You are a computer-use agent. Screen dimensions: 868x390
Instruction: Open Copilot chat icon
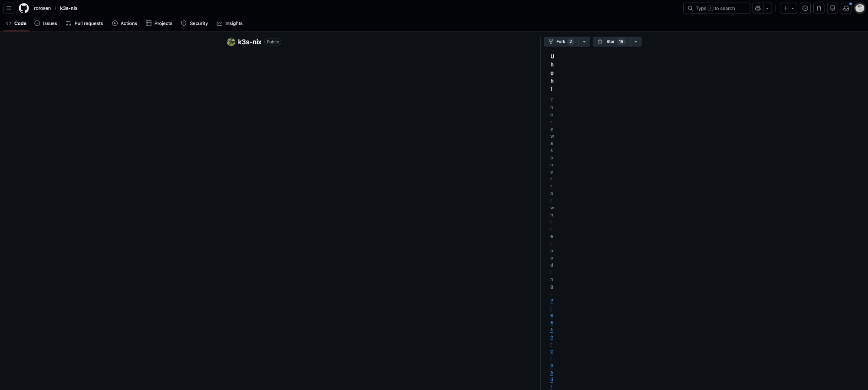click(758, 8)
